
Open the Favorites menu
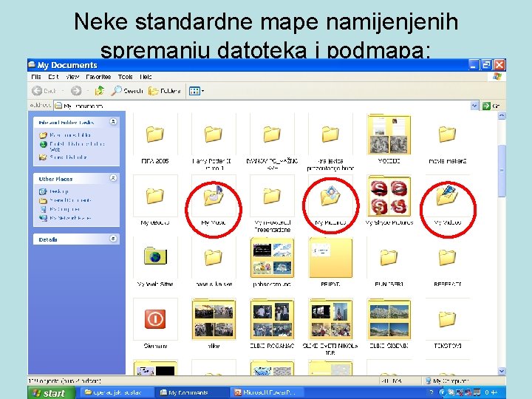(98, 77)
